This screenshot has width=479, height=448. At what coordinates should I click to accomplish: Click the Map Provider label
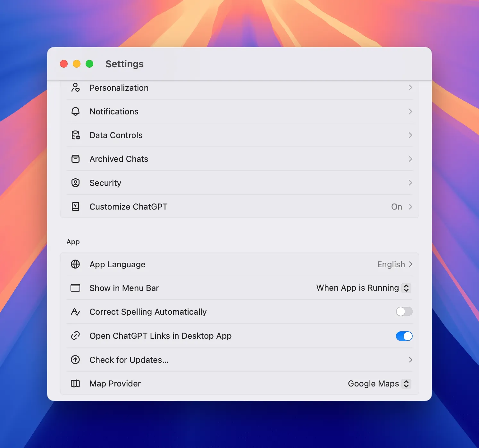[x=115, y=384]
